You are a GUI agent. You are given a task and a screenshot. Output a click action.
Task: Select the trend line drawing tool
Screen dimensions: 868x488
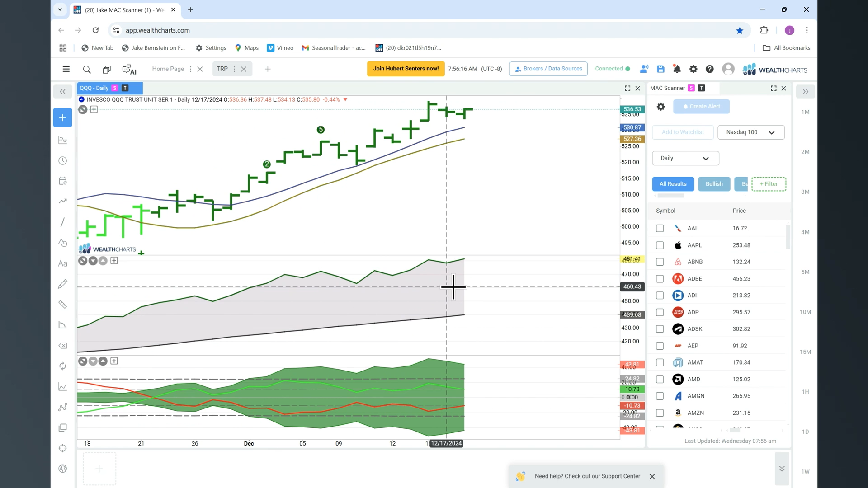coord(63,222)
